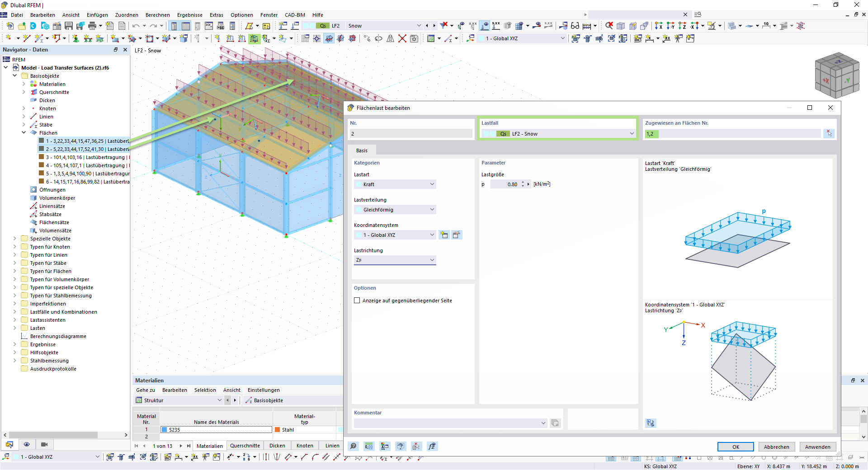Screen dimensions: 868x470
Task: Click the new coordinate system icon
Action: click(444, 235)
